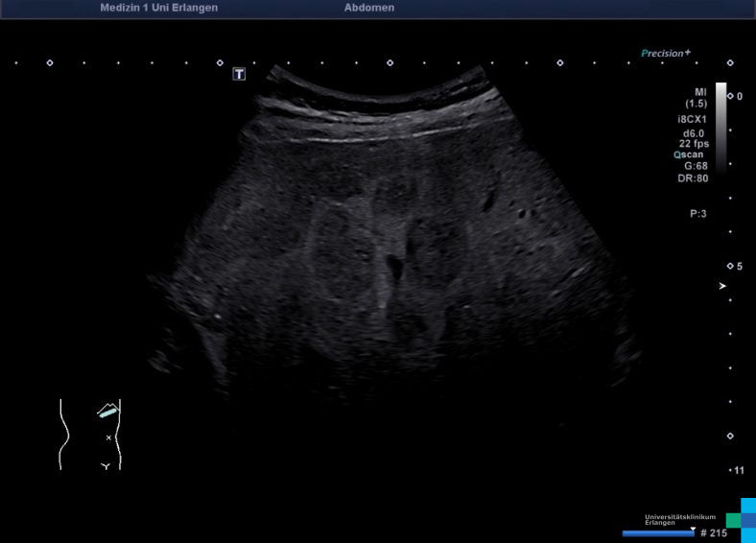Select the body marker pictogram
Viewport: 756px width, 543px height.
pos(90,435)
